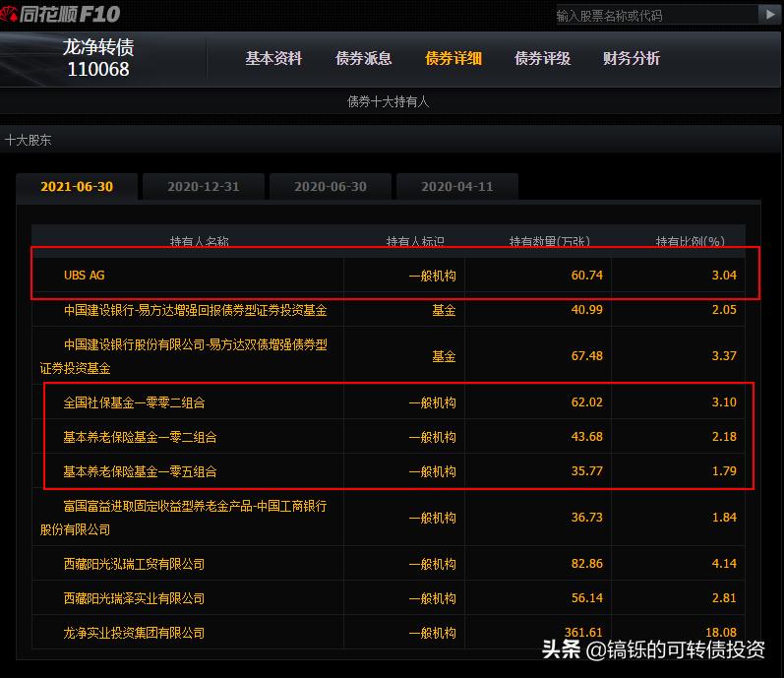Click the 35.77 holding quantity cell
784x678 pixels.
[x=587, y=471]
